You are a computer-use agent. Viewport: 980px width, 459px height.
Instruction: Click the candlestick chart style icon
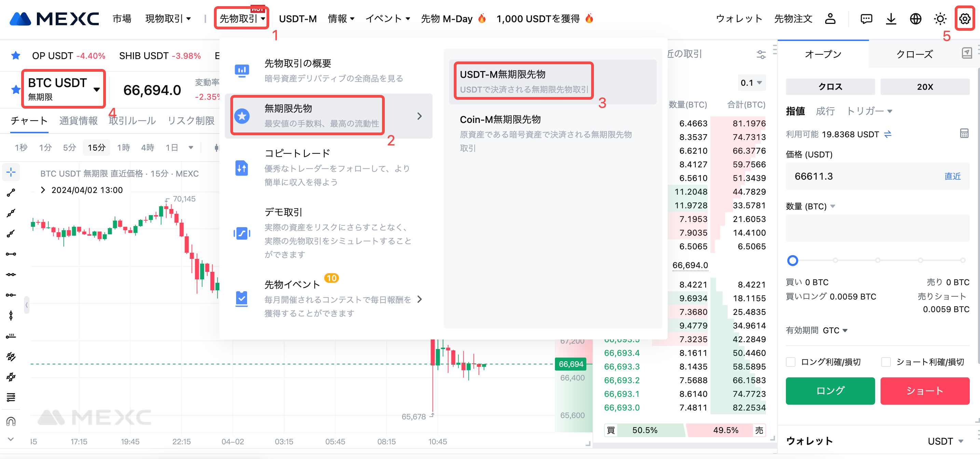click(x=217, y=148)
